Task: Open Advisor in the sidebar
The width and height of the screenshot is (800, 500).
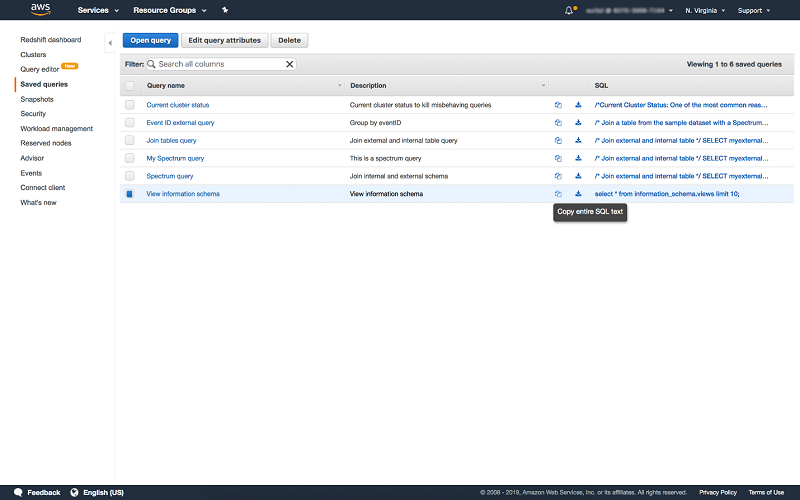Action: pyautogui.click(x=32, y=158)
